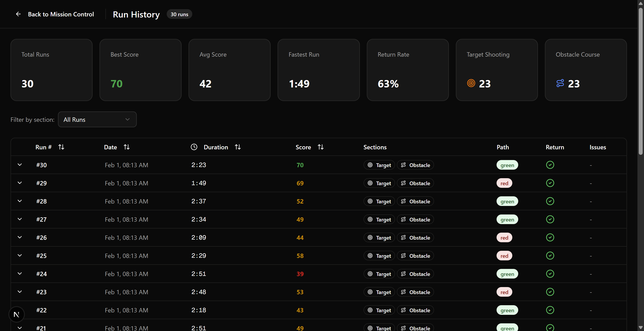Click Target section tag on run #29
Image resolution: width=644 pixels, height=331 pixels.
pos(379,183)
